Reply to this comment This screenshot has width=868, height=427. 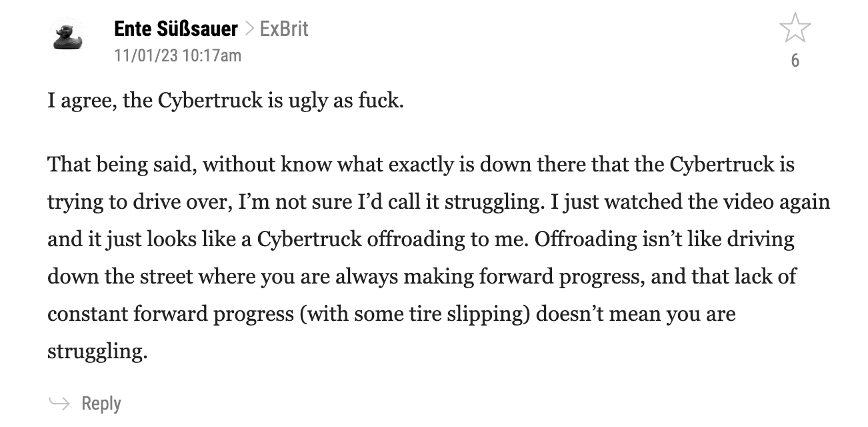[x=101, y=404]
